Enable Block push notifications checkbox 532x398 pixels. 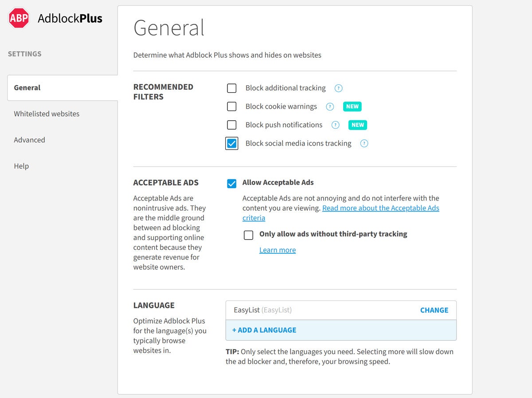coord(232,125)
